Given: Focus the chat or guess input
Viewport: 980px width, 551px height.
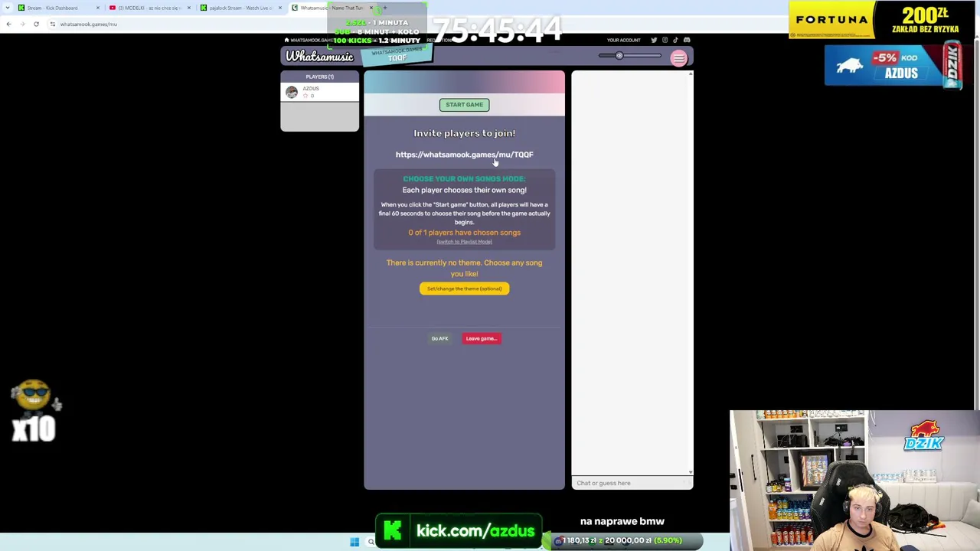Looking at the screenshot, I should click(632, 483).
